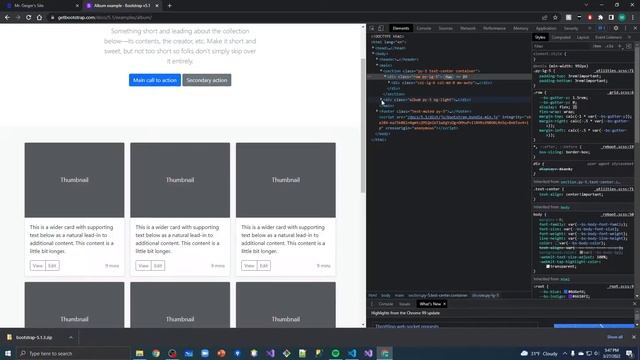Viewport: 640px width, 360px height.
Task: Open the Security tab
Action: click(571, 28)
